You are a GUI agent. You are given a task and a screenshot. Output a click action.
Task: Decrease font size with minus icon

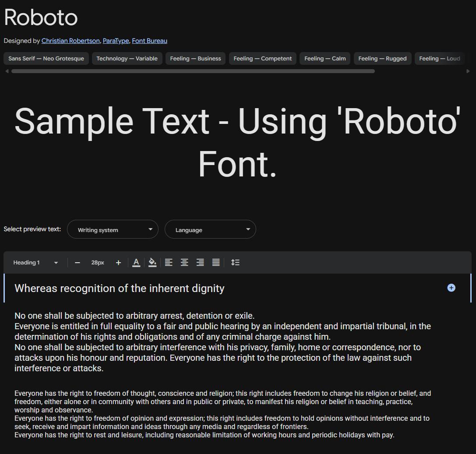pyautogui.click(x=78, y=263)
